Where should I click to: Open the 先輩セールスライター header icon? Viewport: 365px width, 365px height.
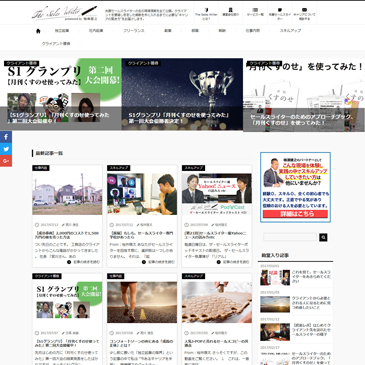[280, 14]
